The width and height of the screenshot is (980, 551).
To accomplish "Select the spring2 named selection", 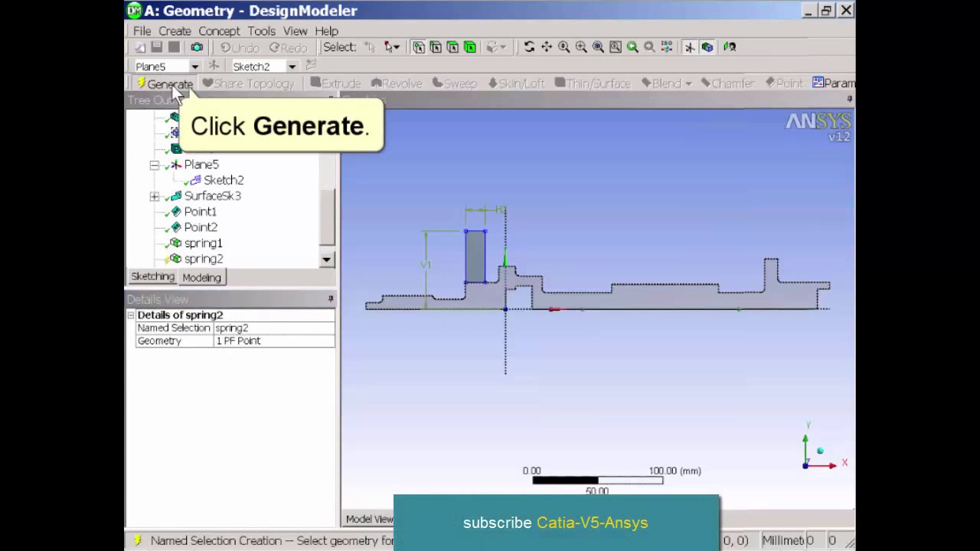I will [204, 259].
